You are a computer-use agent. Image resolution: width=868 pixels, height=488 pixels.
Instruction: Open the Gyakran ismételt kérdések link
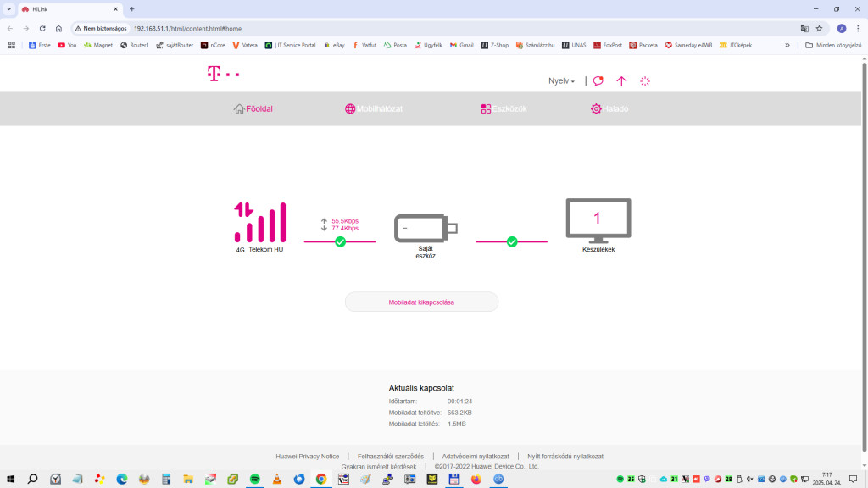(x=379, y=467)
